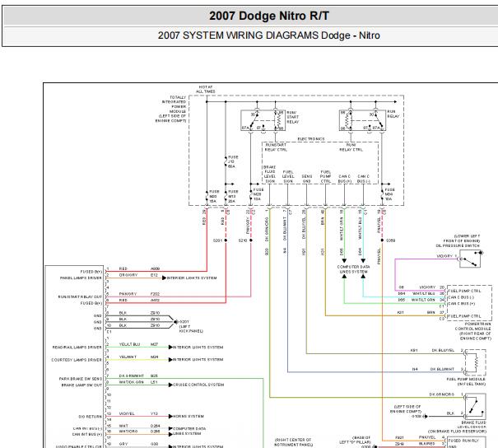Click the "HOT AT ALL TIMES" label
Viewport: 498px width, 448px height.
[206, 89]
